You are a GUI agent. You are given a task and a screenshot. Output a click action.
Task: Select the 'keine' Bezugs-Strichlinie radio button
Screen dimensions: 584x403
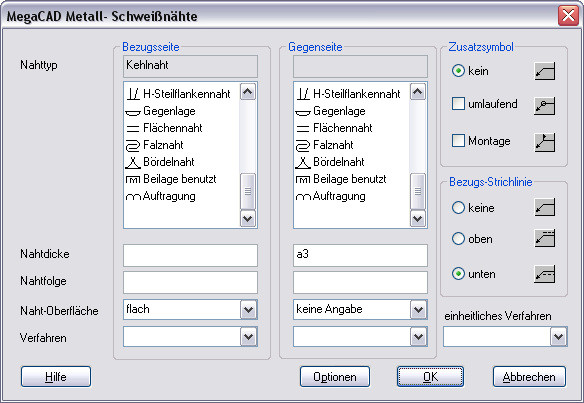point(458,207)
